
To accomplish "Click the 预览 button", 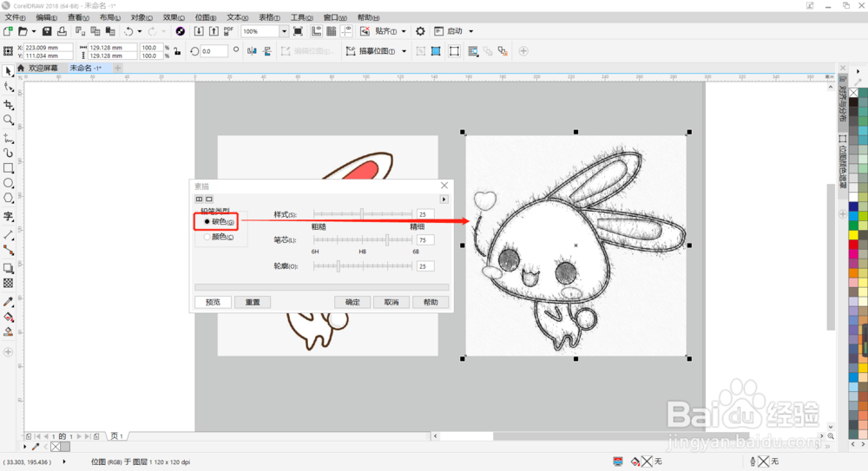I will tap(214, 302).
